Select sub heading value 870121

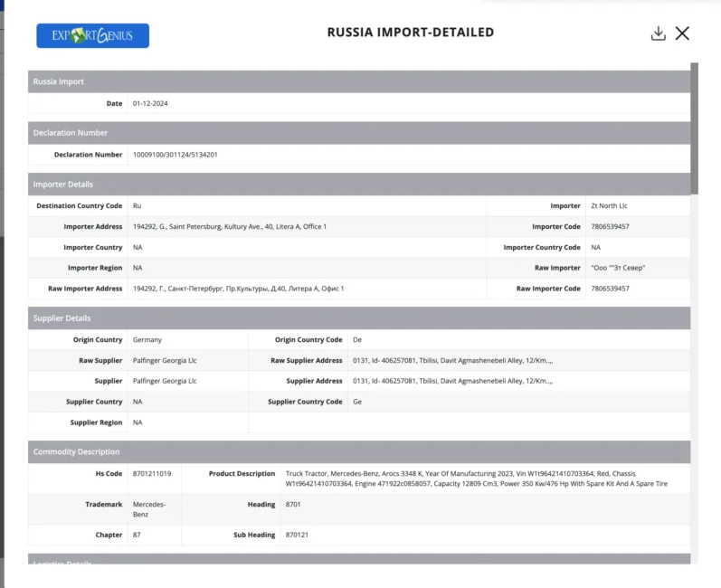point(297,536)
